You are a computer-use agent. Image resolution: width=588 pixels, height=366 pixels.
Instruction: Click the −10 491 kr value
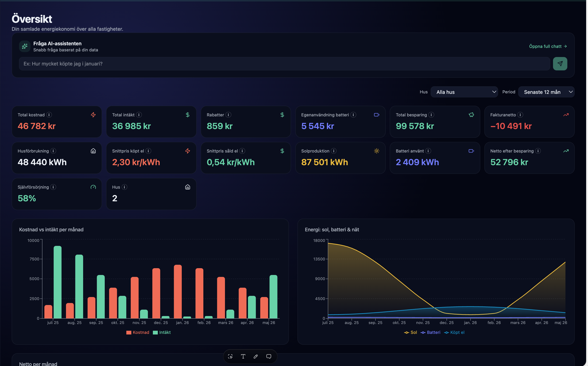(x=511, y=126)
